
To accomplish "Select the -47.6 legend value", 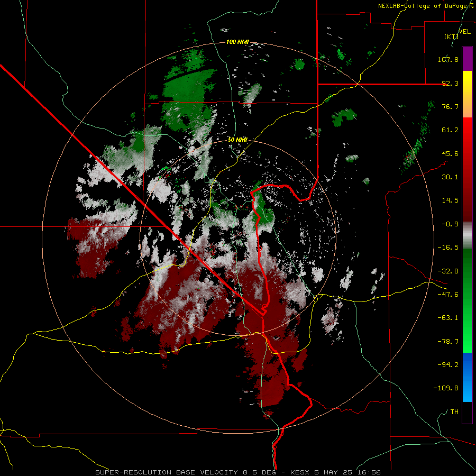I will pyautogui.click(x=448, y=295).
